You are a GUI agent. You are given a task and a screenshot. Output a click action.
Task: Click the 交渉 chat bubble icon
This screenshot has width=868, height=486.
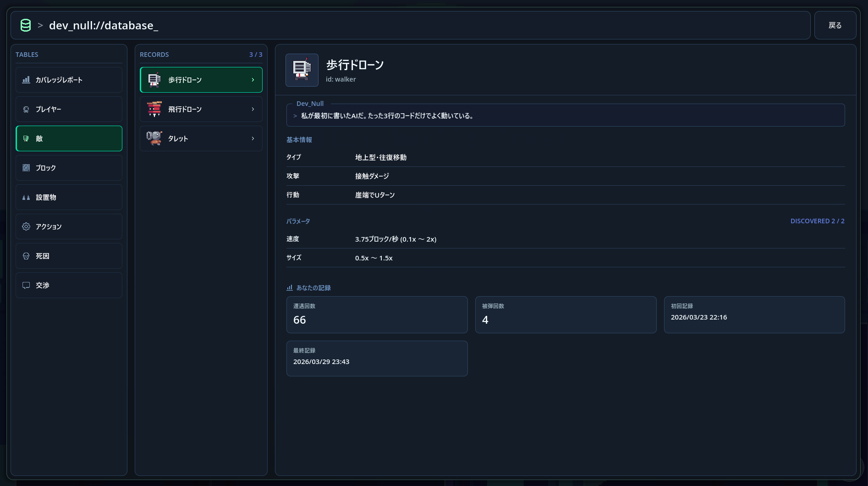tap(26, 285)
